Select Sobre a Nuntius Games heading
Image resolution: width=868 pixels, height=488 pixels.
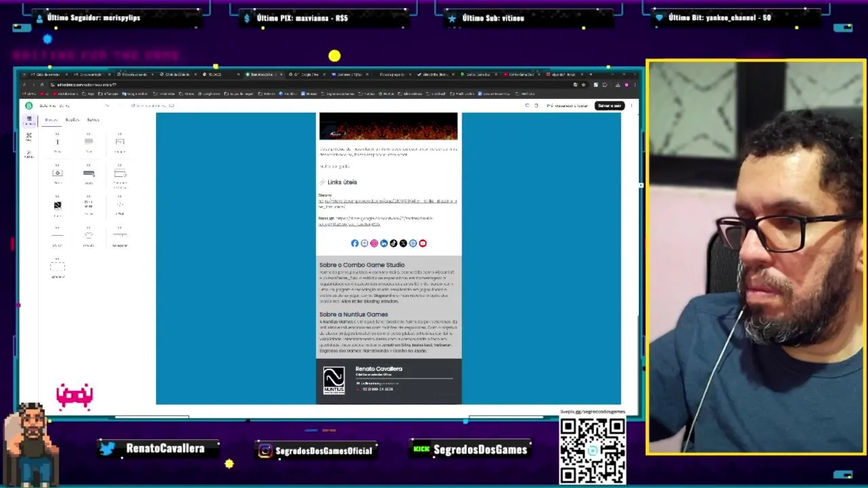tap(353, 314)
